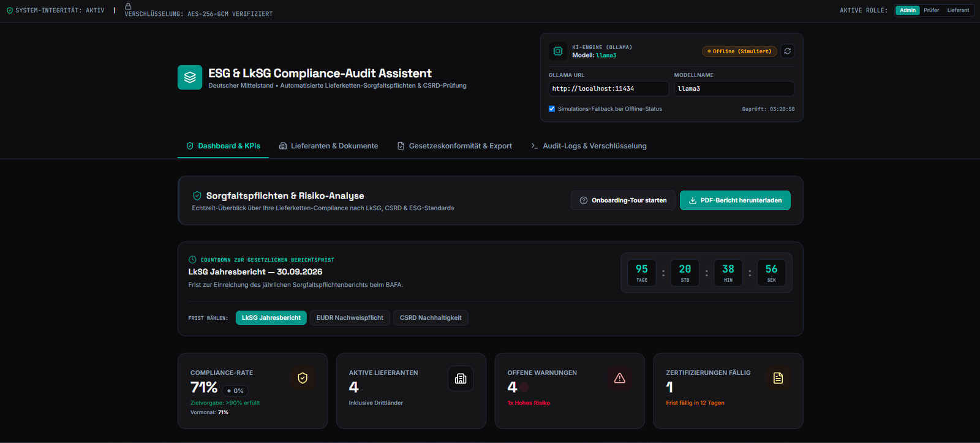Click the Compliance-Rate shield-check icon
The image size is (980, 443).
click(x=303, y=378)
